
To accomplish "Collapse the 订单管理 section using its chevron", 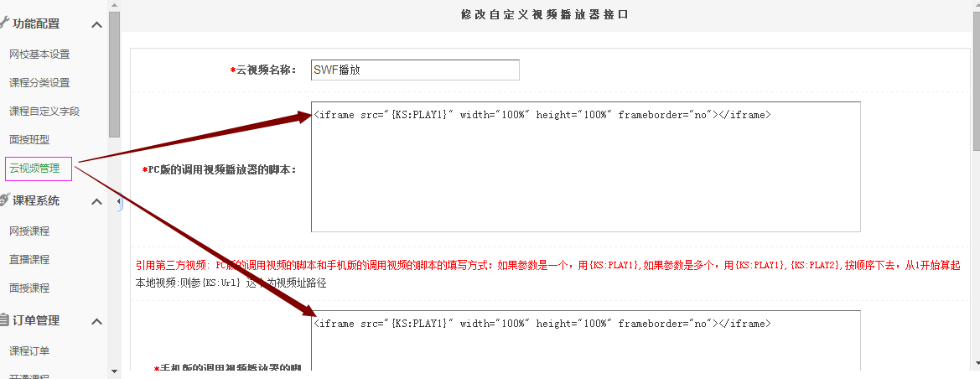I will 97,321.
